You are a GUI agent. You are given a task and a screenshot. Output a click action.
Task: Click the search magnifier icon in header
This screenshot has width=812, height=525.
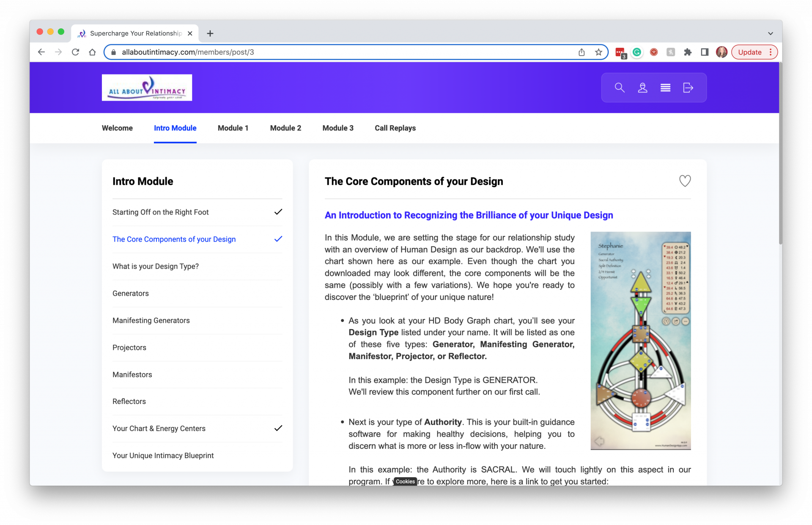point(620,88)
